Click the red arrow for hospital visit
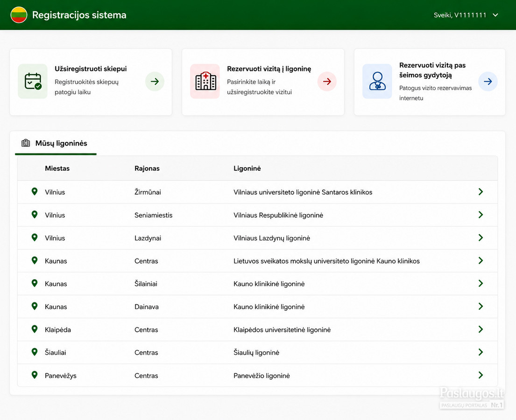 pos(327,81)
